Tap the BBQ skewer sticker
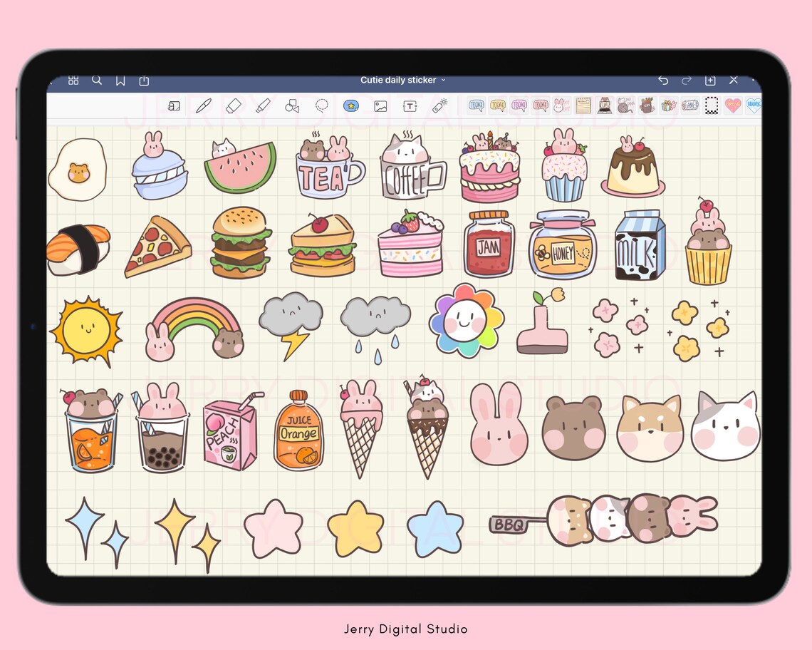This screenshot has height=650, width=812. [x=604, y=520]
